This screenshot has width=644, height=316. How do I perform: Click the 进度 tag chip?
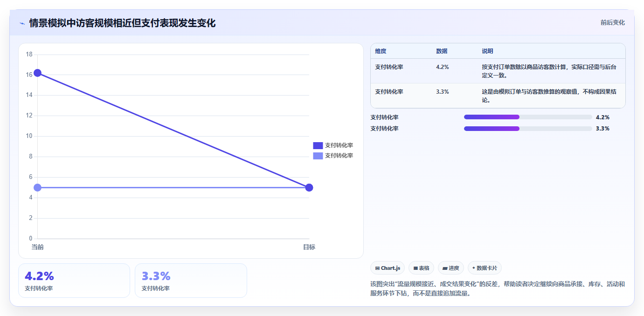(x=451, y=268)
